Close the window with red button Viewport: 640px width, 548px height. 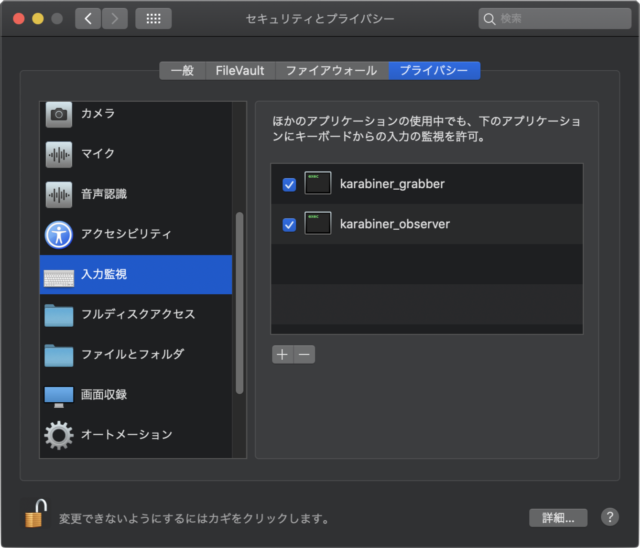pyautogui.click(x=19, y=19)
